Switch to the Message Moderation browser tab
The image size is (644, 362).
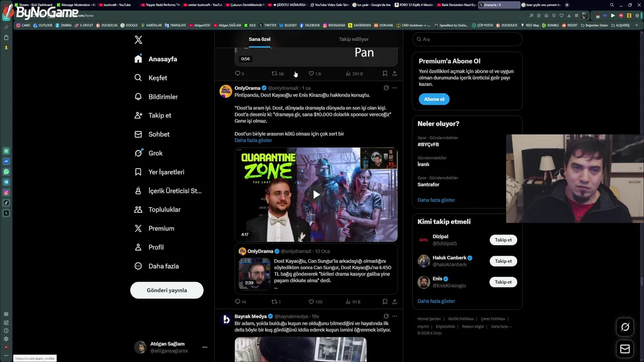click(75, 5)
